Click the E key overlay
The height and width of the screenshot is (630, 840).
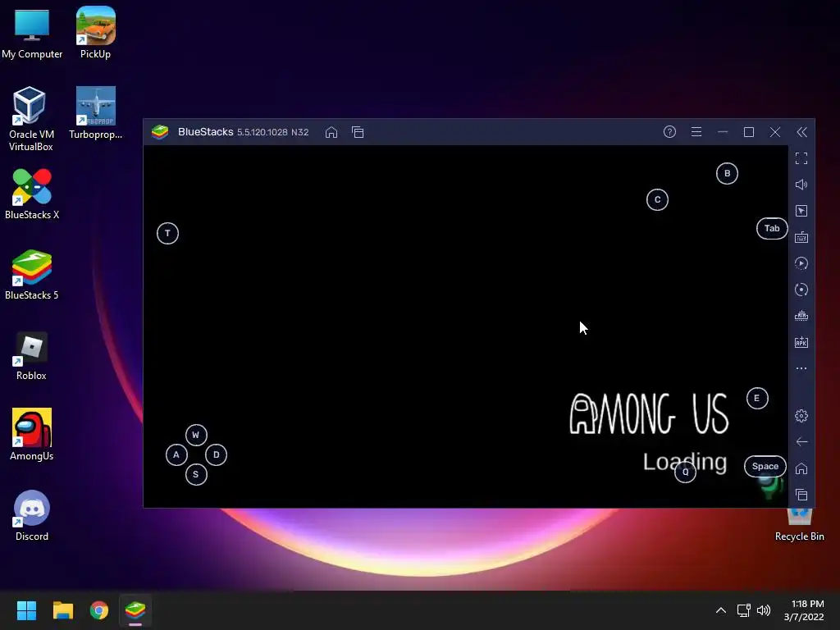tap(757, 398)
